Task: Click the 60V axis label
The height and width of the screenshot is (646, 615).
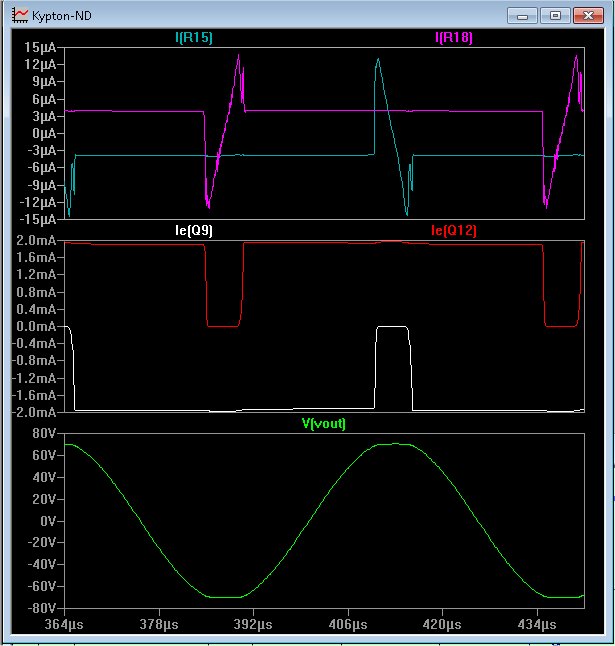Action: tap(44, 455)
